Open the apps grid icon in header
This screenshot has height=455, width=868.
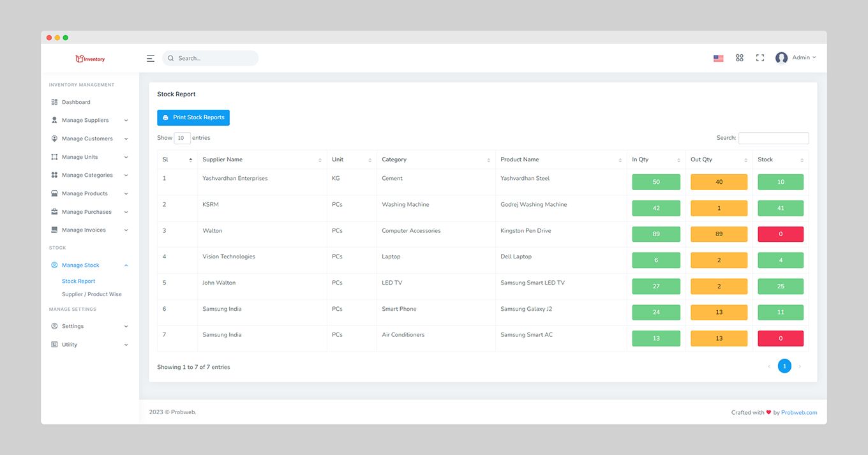[740, 57]
